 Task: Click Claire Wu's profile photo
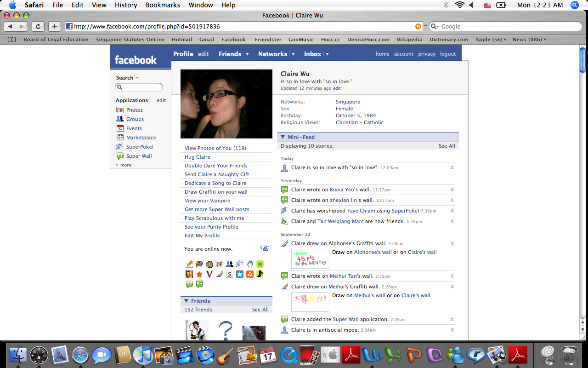pyautogui.click(x=226, y=104)
